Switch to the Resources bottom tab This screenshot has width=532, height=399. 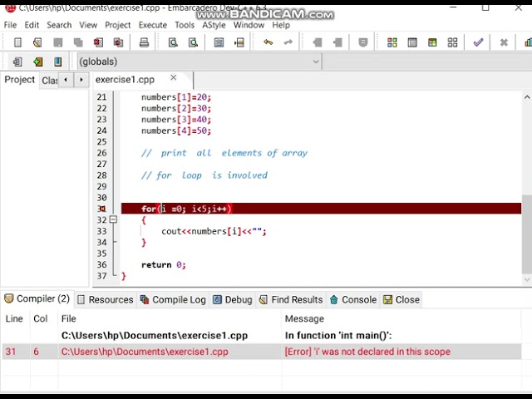106,299
